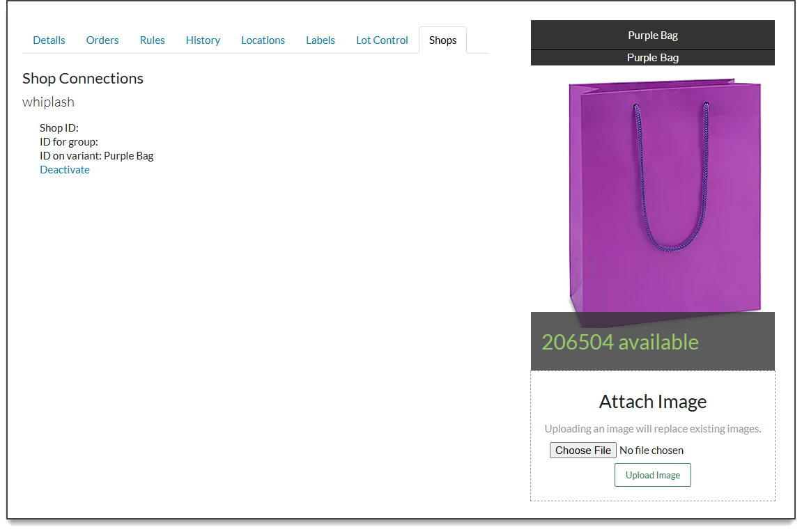This screenshot has height=532, width=802.
Task: Open the Details tab
Action: tap(49, 40)
